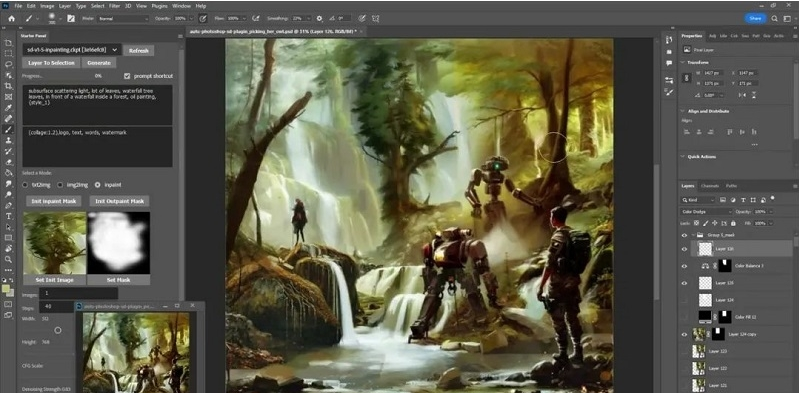Open symmetry paint options butterfly icon
799x393 pixels.
(x=376, y=18)
